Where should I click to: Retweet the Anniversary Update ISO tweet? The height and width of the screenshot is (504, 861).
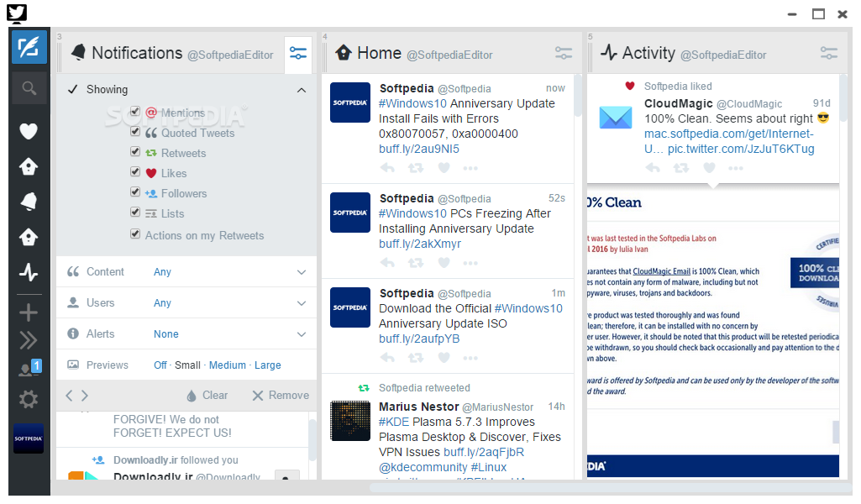(x=416, y=358)
